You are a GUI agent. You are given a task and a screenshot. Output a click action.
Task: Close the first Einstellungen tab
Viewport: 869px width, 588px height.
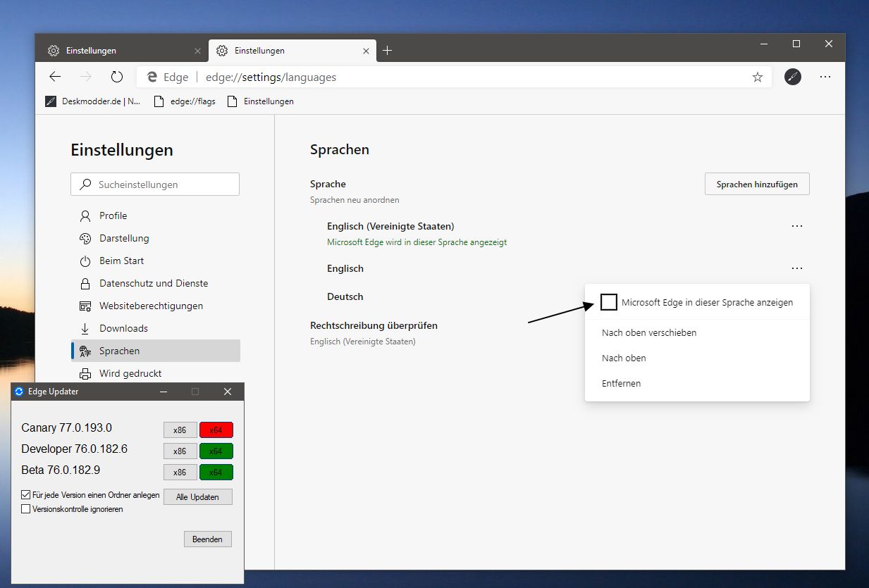click(197, 51)
